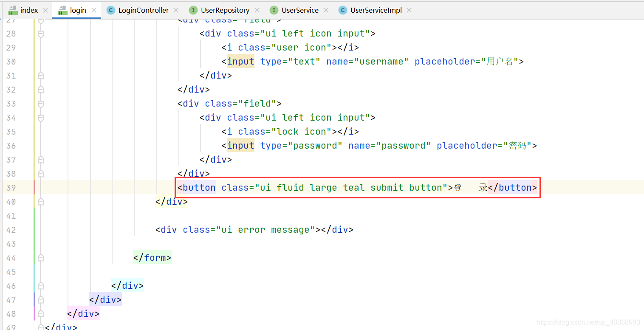The height and width of the screenshot is (330, 644).
Task: Click the class icon on LoginController tab
Action: tap(111, 10)
